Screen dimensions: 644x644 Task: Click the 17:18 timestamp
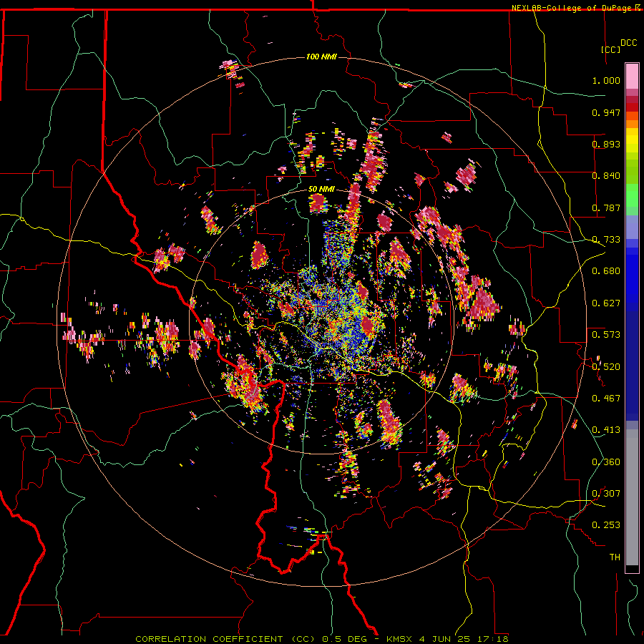point(493,639)
